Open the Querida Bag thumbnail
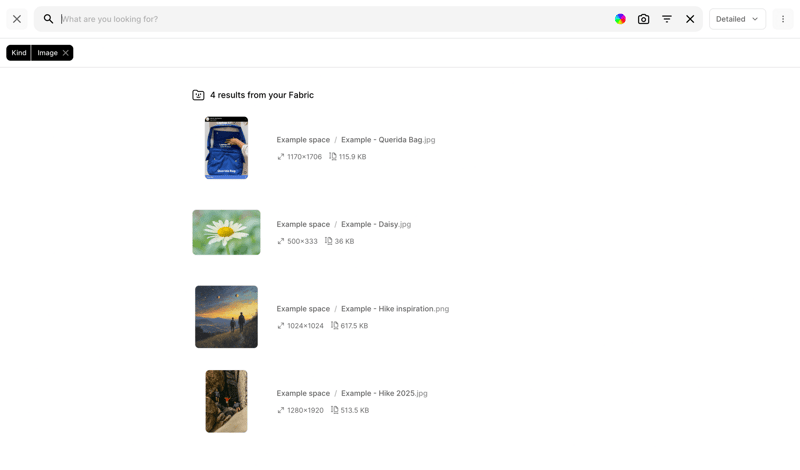 pyautogui.click(x=226, y=148)
